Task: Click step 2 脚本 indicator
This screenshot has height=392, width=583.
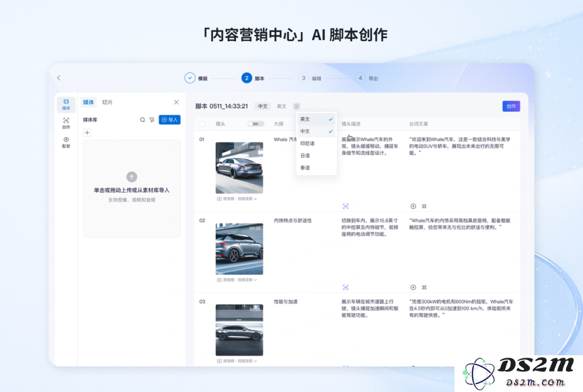Action: pyautogui.click(x=247, y=78)
